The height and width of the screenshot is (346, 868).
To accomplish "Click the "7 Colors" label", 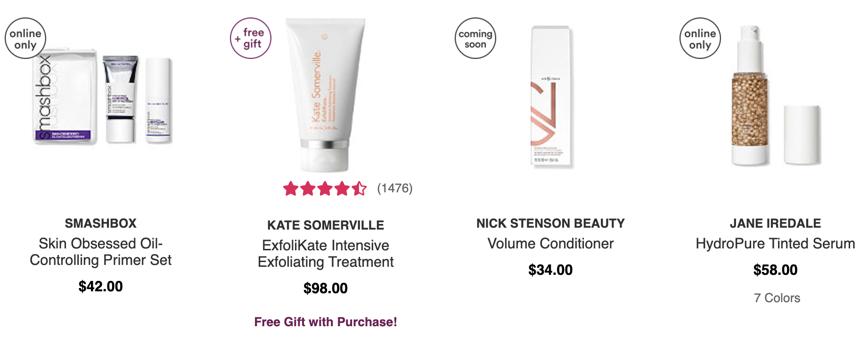I will (777, 298).
